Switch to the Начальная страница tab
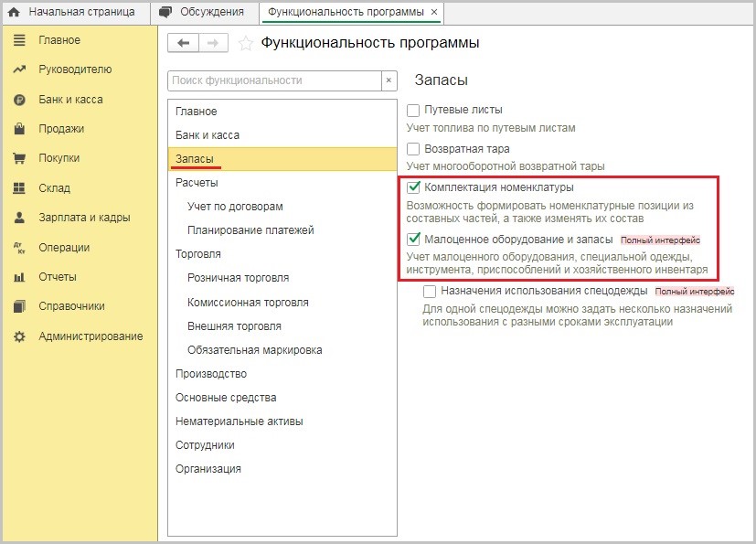The width and height of the screenshot is (756, 544). click(76, 12)
